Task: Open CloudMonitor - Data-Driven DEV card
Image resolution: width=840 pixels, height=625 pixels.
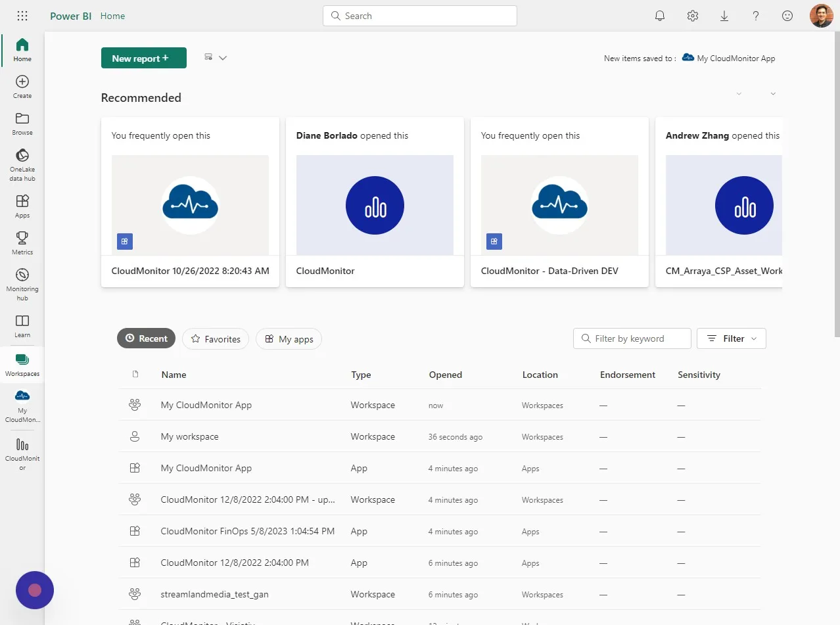Action: pos(559,202)
